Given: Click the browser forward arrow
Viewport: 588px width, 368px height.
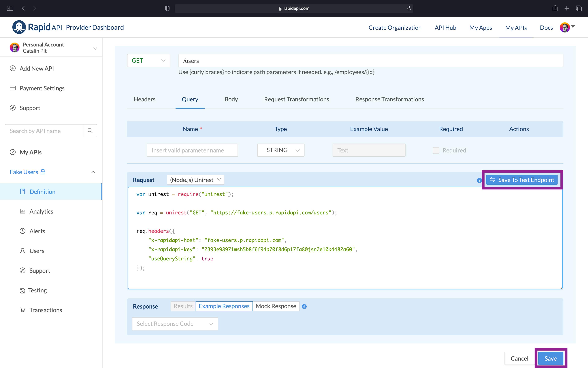Looking at the screenshot, I should pyautogui.click(x=34, y=8).
